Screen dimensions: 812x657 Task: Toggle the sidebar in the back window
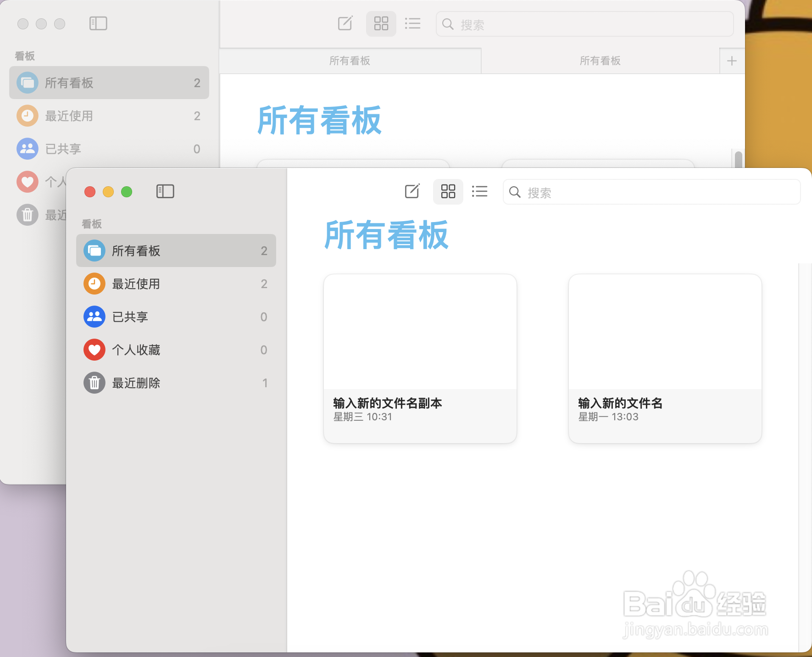pos(98,23)
